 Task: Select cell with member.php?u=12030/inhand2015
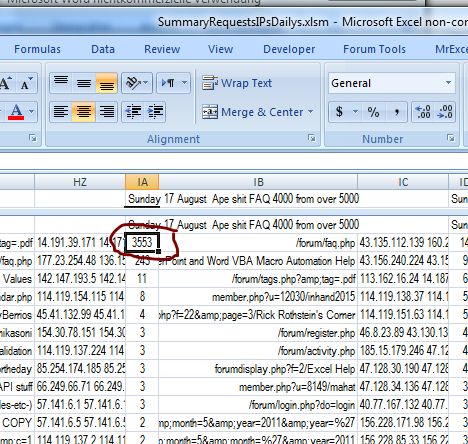[258, 297]
